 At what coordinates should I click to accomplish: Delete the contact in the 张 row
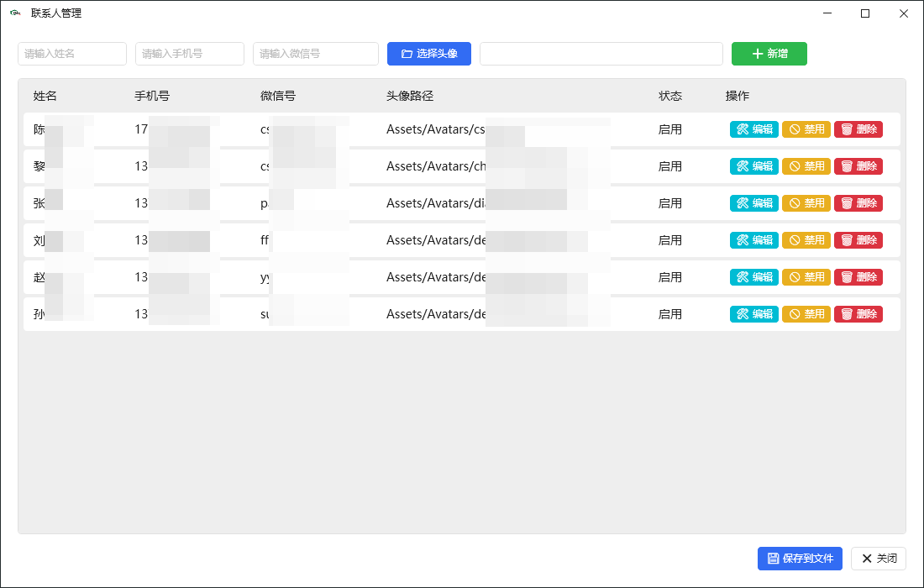pos(858,203)
